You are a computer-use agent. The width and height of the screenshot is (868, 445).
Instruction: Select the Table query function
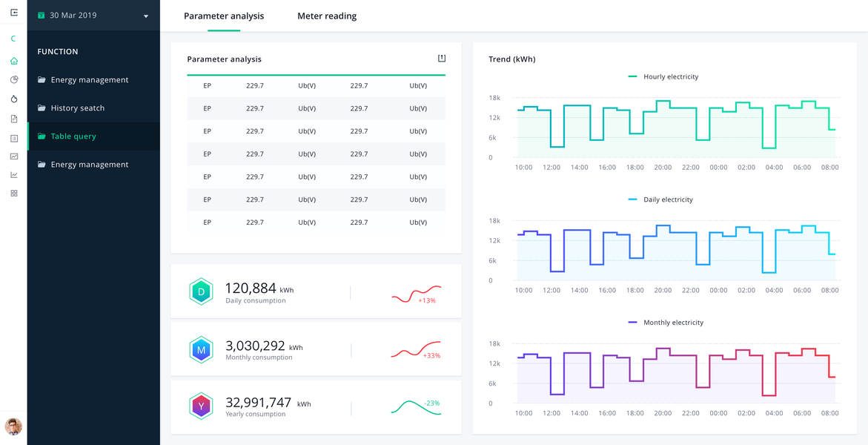93,136
